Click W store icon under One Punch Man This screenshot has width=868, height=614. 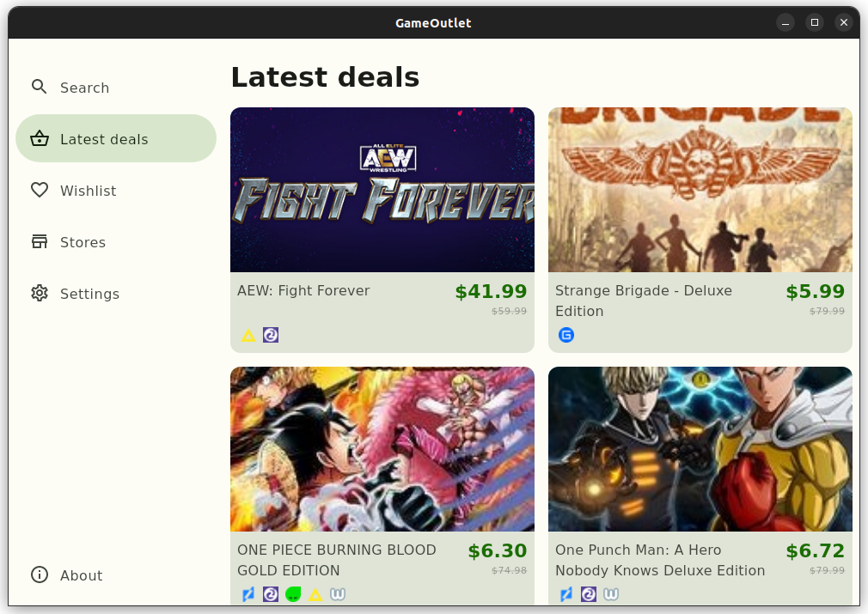pos(611,594)
